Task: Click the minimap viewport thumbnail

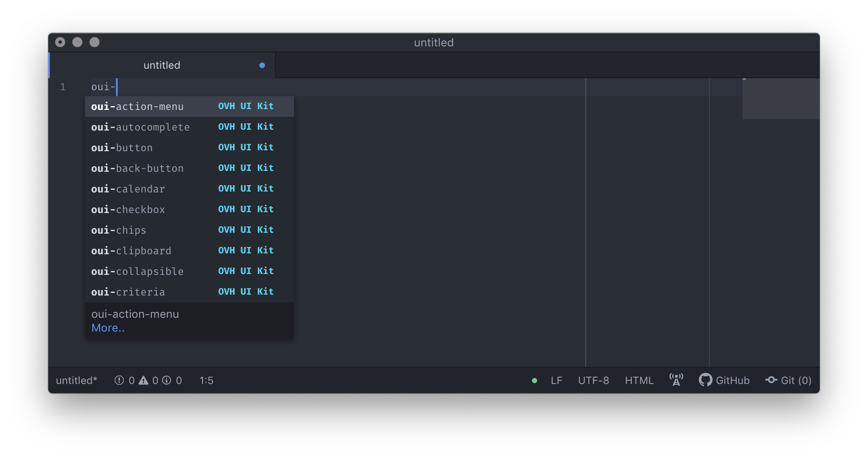Action: coord(781,99)
